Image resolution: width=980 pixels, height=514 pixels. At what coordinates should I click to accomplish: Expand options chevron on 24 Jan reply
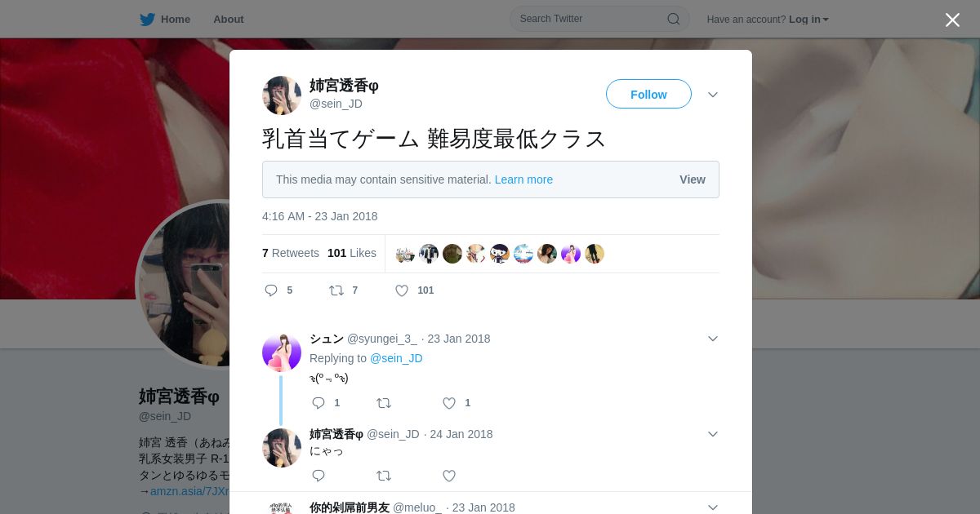click(x=713, y=434)
